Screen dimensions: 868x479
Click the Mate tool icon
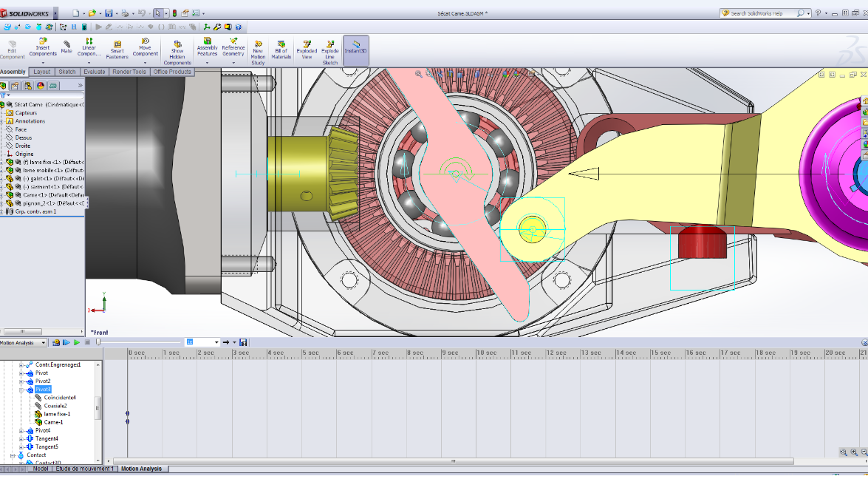click(x=66, y=46)
